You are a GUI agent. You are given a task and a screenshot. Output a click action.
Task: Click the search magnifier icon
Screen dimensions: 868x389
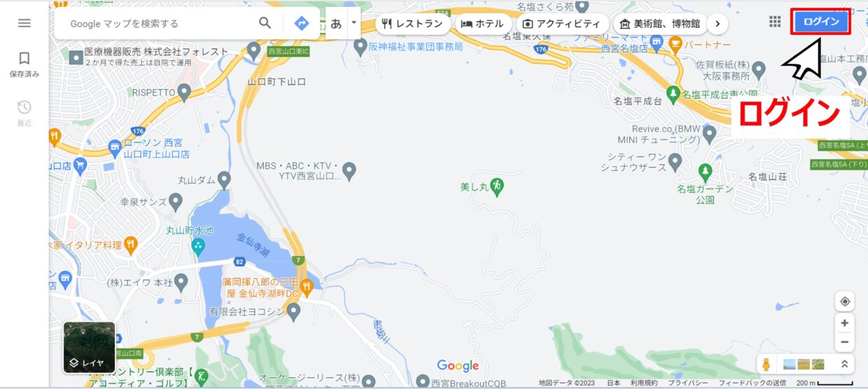(265, 23)
